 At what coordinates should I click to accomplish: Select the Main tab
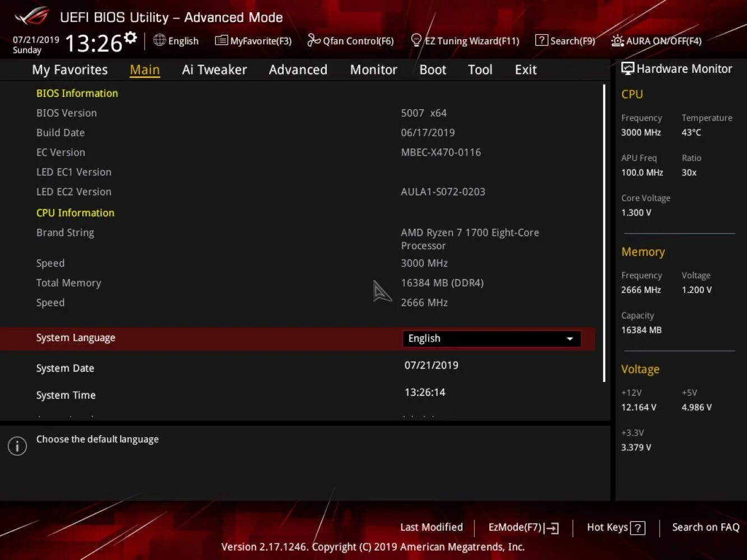point(145,69)
